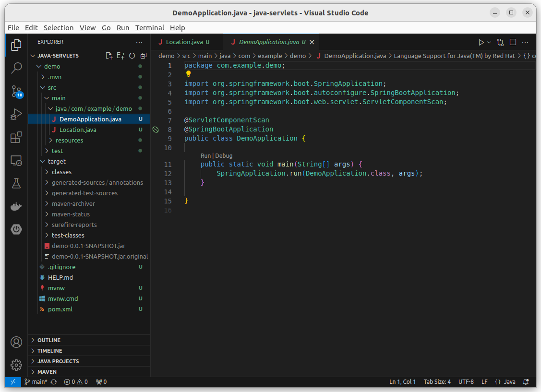The height and width of the screenshot is (392, 541).
Task: Expand the MAVEN panel
Action: [x=89, y=372]
